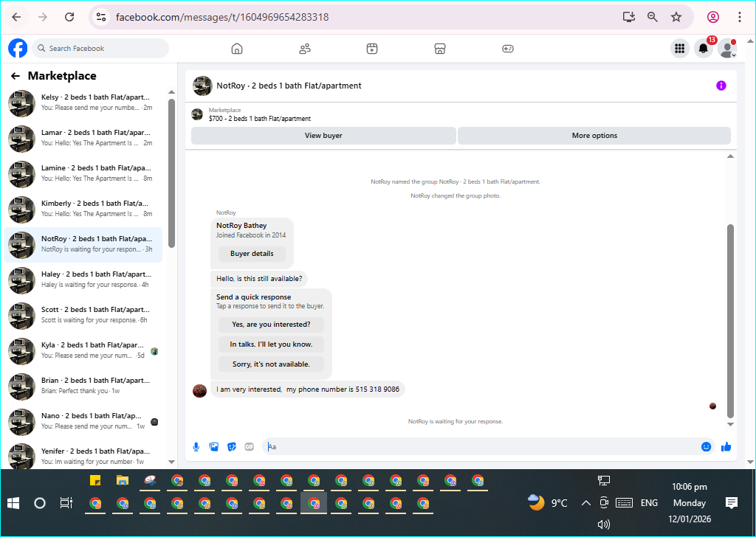Open the Lamar conversation
The height and width of the screenshot is (537, 756).
tap(83, 138)
